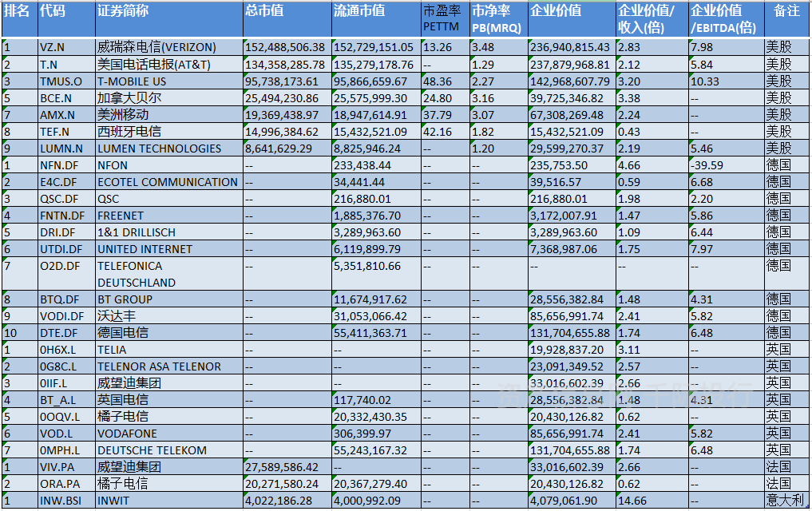This screenshot has height=511, width=812.
Task: Select the TEF.N code cell
Action: click(x=67, y=132)
